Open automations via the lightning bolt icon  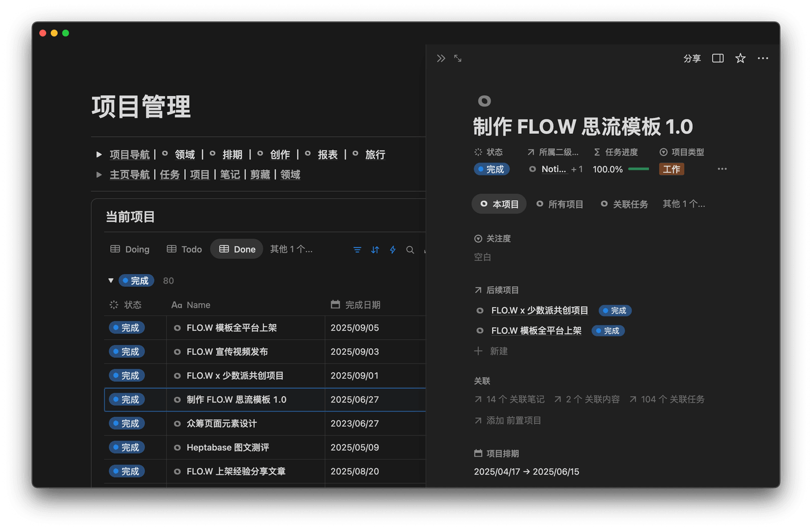tap(392, 250)
